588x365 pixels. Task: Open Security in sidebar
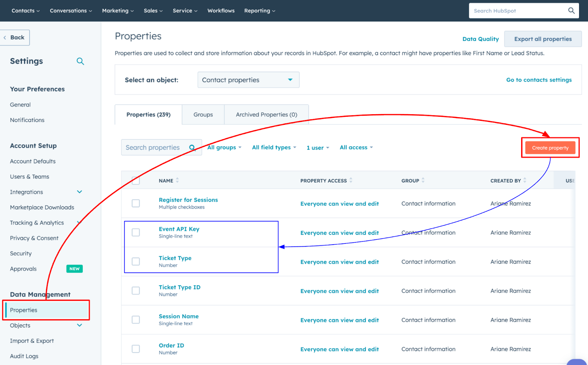pyautogui.click(x=21, y=254)
